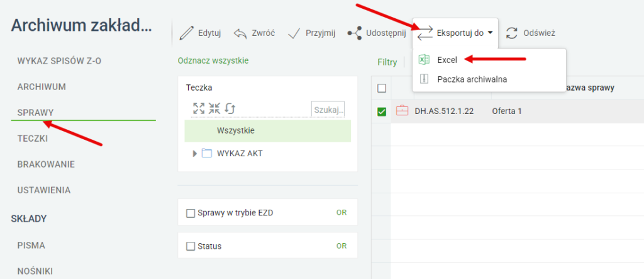Image resolution: width=644 pixels, height=279 pixels.
Task: Click the Przyjmij checkmark icon
Action: point(294,33)
